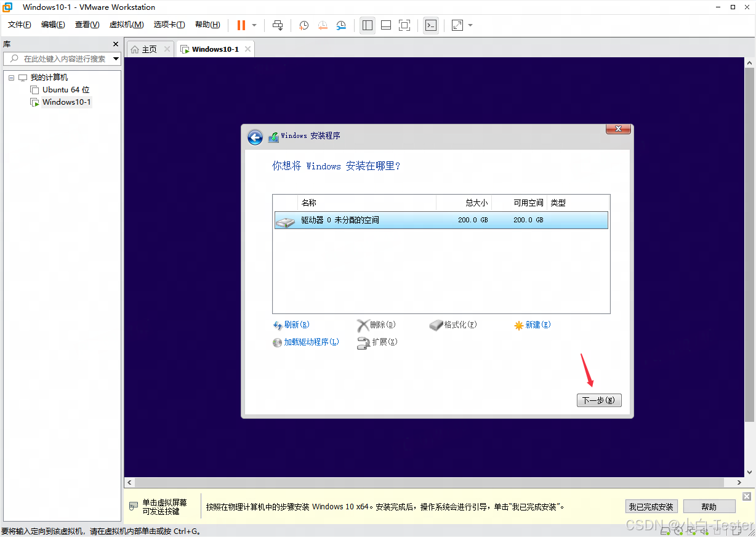Close the Windows10-1 tab

[x=247, y=49]
